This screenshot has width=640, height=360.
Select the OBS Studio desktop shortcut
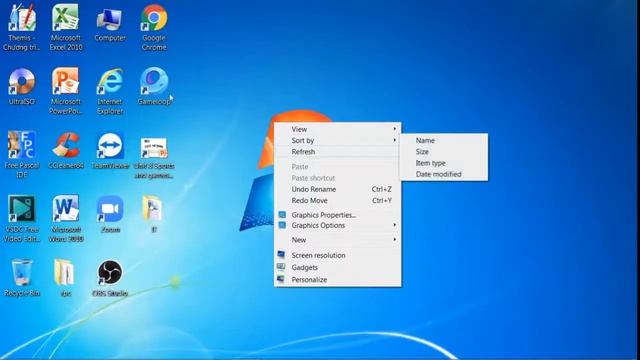pos(110,278)
